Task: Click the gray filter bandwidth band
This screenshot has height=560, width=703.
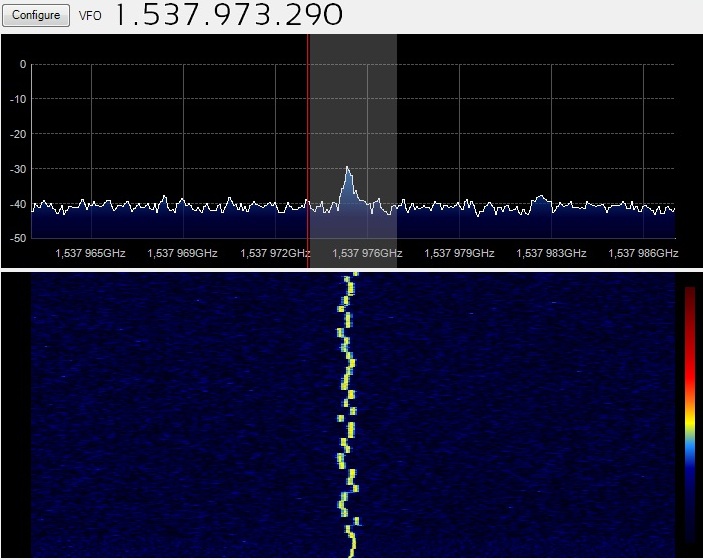Action: click(353, 151)
